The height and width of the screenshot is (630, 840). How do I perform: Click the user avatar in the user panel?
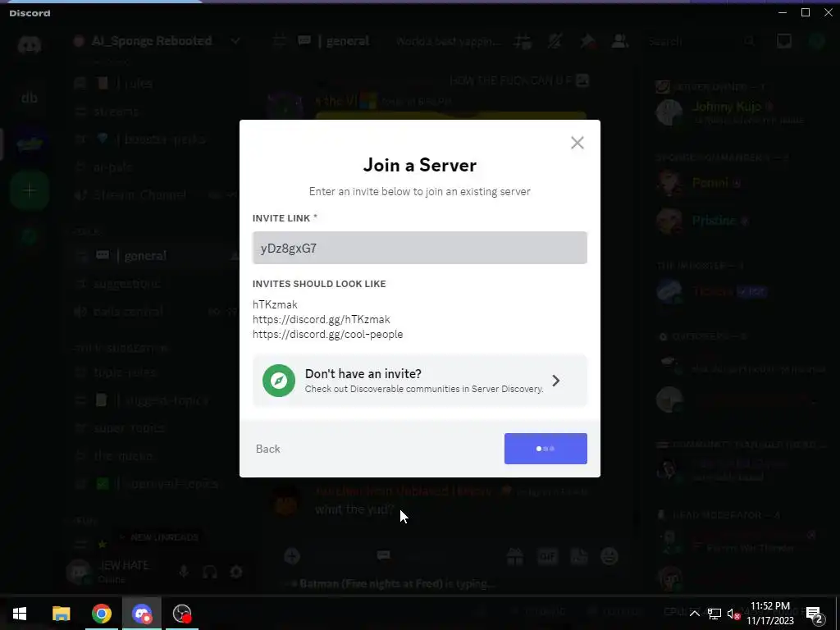click(80, 572)
